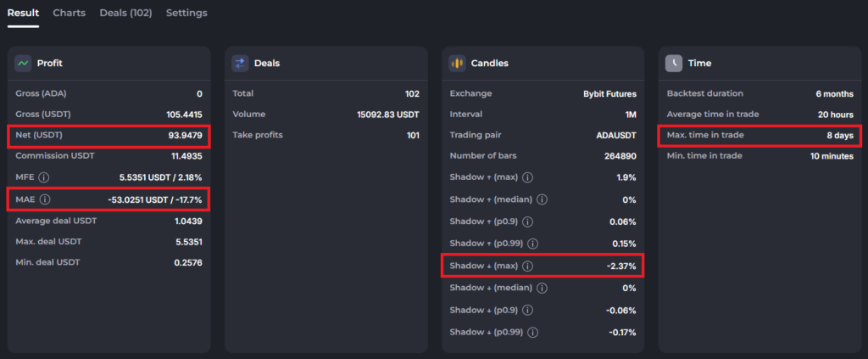
Task: Open the Deals (102) tab
Action: pos(125,13)
